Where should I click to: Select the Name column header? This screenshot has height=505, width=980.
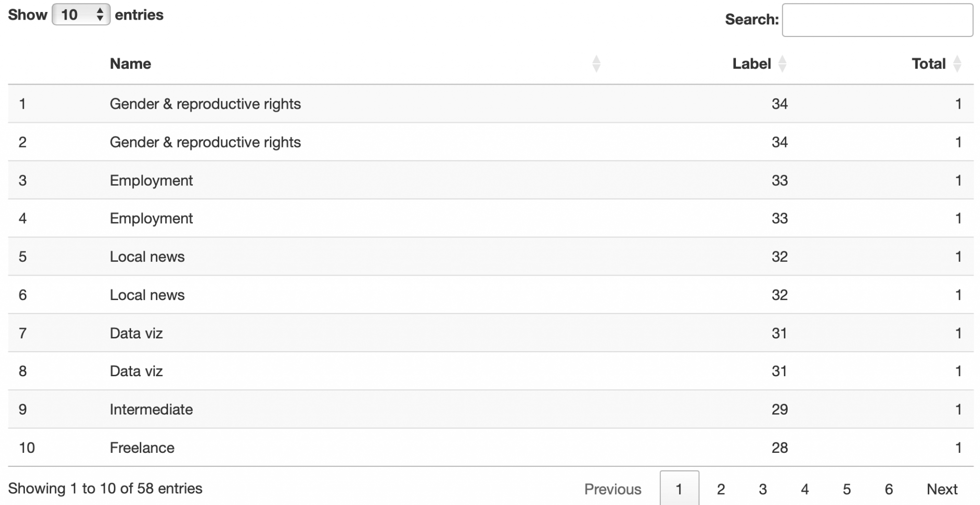coord(131,63)
